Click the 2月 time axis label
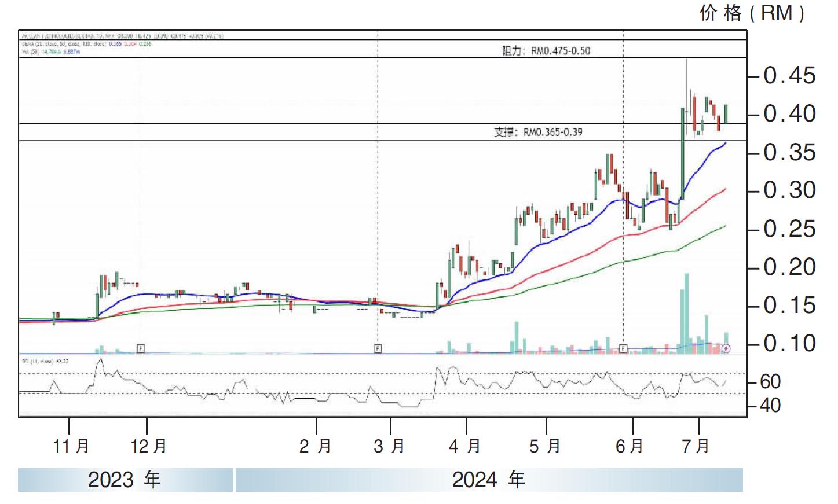The width and height of the screenshot is (838, 504). click(x=316, y=446)
